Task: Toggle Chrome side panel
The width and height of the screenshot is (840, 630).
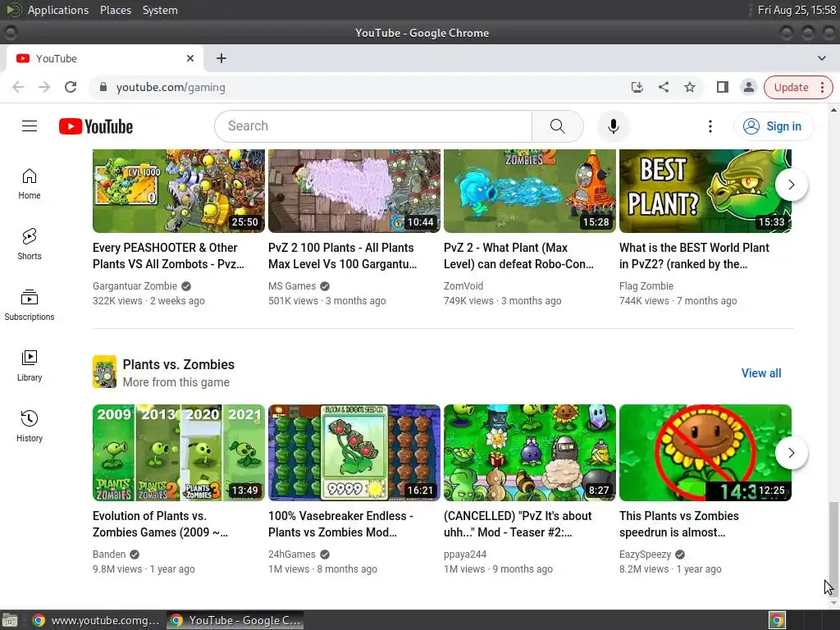Action: click(x=723, y=87)
